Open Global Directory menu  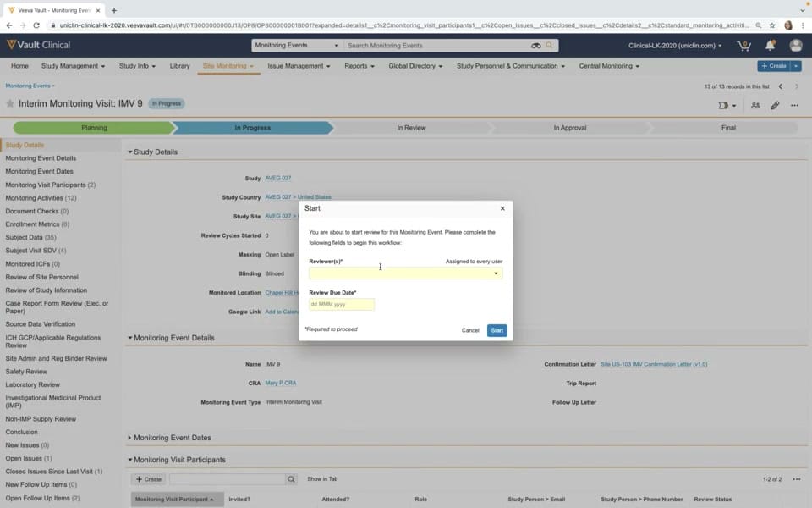[415, 66]
